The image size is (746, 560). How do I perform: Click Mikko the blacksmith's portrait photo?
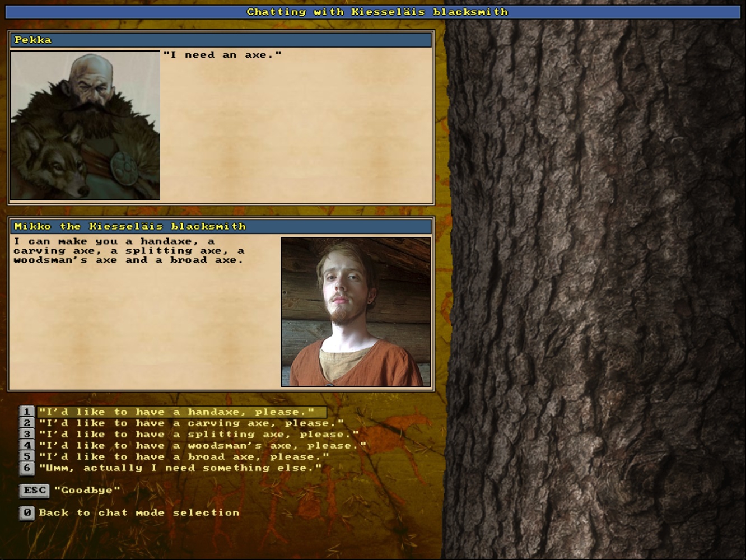coord(356,312)
